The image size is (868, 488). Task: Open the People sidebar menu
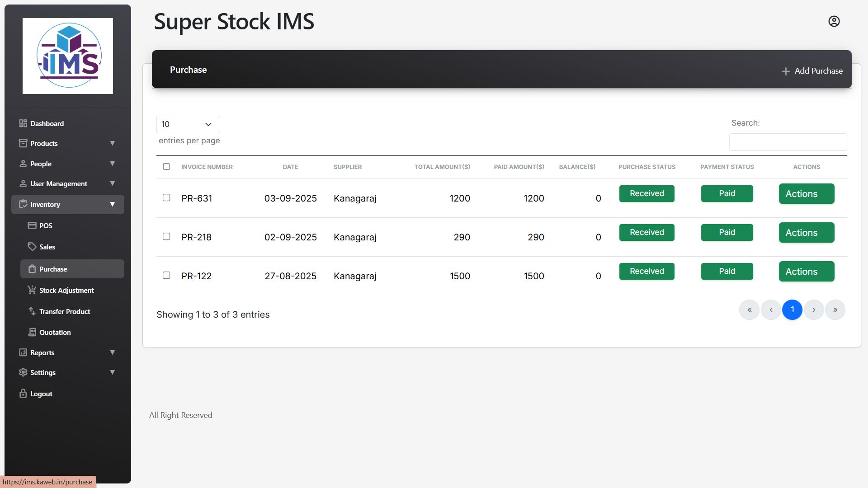pyautogui.click(x=41, y=164)
